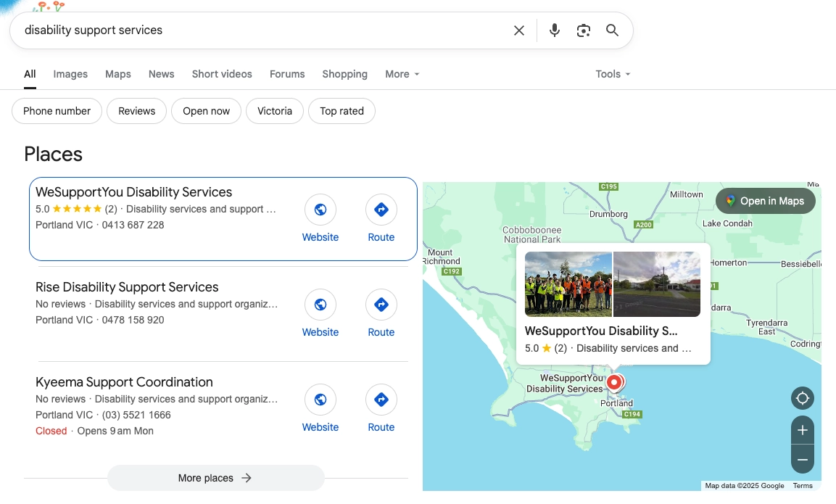
Task: Click the Mount Richmond map label
Action: [442, 257]
